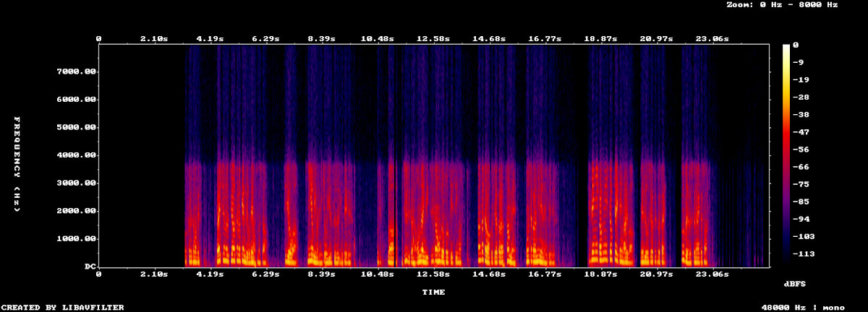The image size is (868, 312).
Task: Click the 2000.00 frequency axis label
Action: 77,211
